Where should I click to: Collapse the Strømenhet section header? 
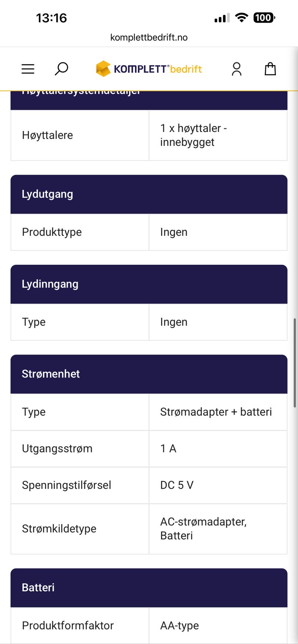point(149,374)
